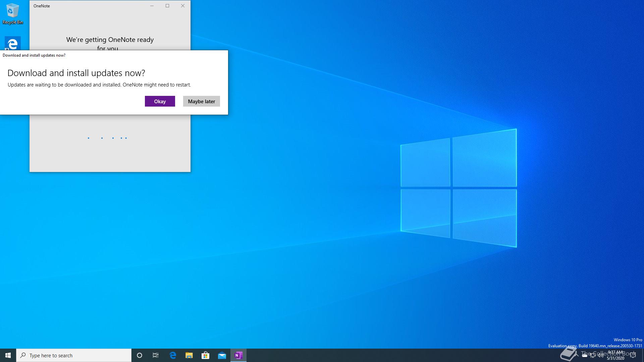Launch Cortana from the taskbar
This screenshot has width=644, height=362.
pyautogui.click(x=140, y=355)
